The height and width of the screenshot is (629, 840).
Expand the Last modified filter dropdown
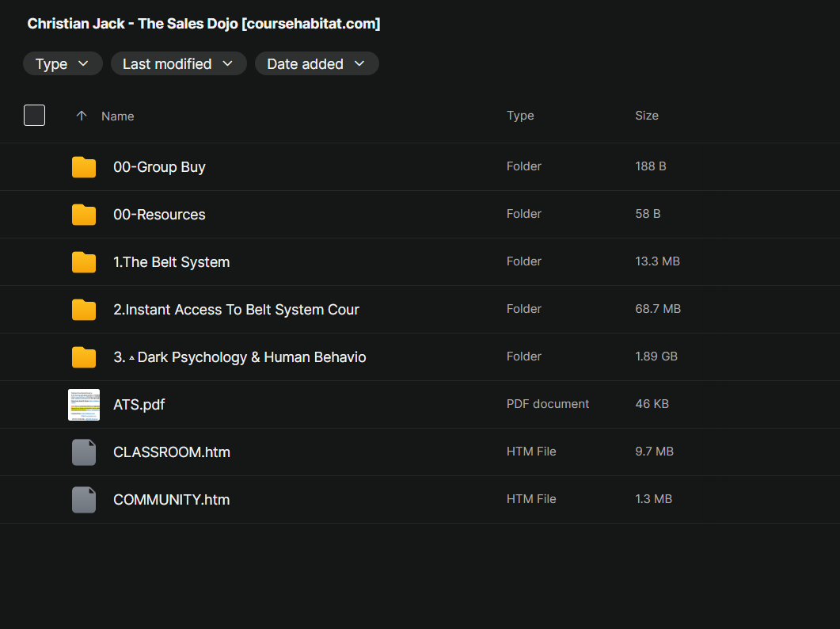coord(178,64)
